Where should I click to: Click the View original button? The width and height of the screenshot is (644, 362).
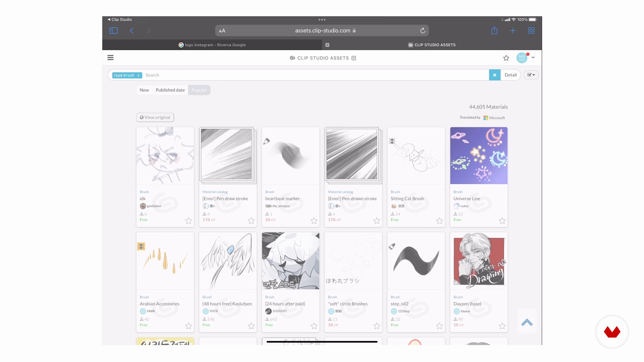(x=155, y=117)
